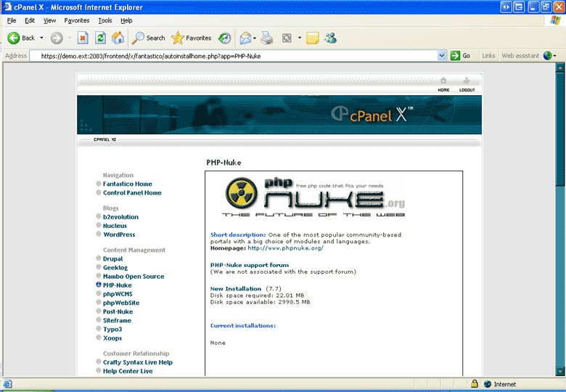The width and height of the screenshot is (566, 392).
Task: Select the Nucleus link
Action: [x=115, y=226]
